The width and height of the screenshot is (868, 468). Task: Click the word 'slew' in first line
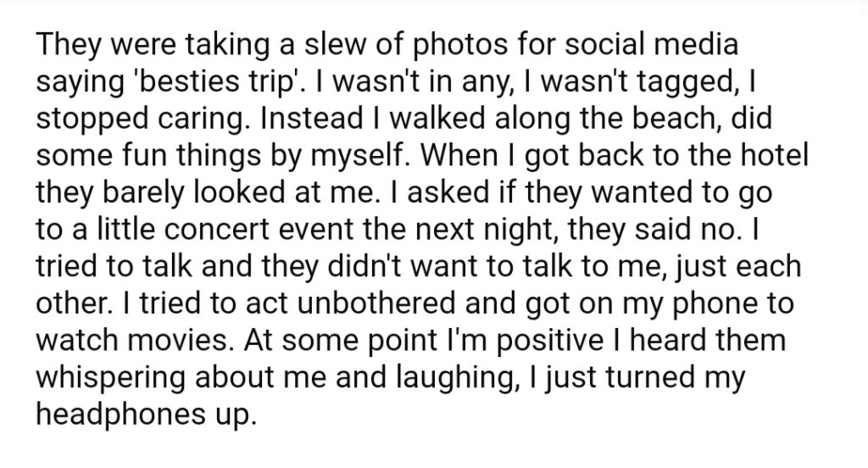336,44
